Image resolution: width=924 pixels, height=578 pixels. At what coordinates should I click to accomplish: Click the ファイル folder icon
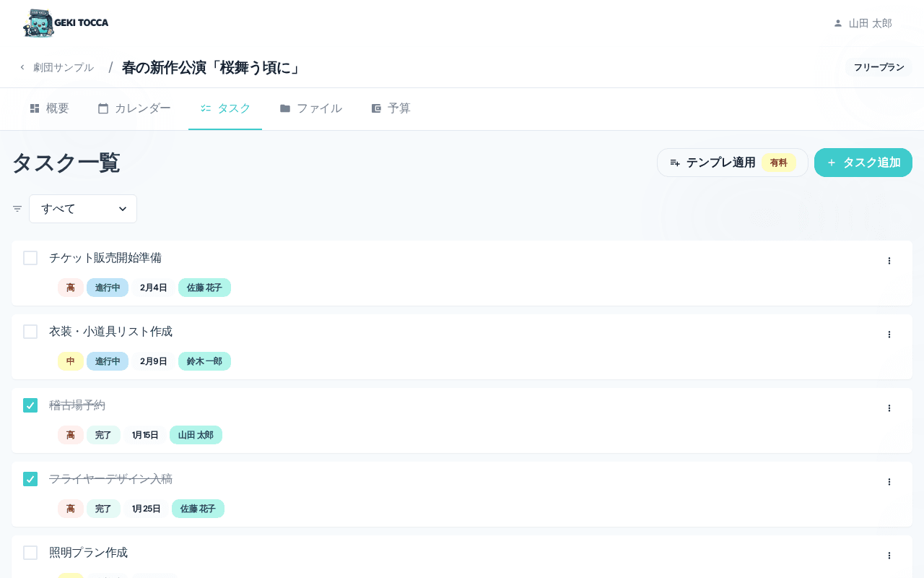pyautogui.click(x=286, y=108)
